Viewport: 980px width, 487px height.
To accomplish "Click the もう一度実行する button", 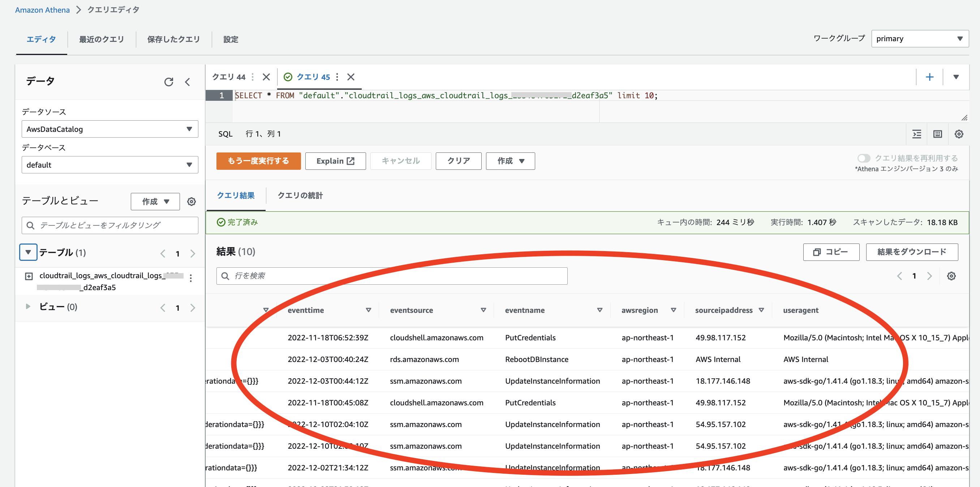I will 258,161.
